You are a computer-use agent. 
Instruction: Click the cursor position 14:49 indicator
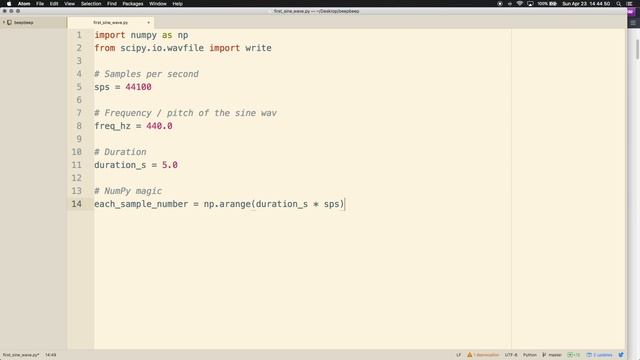coord(51,355)
